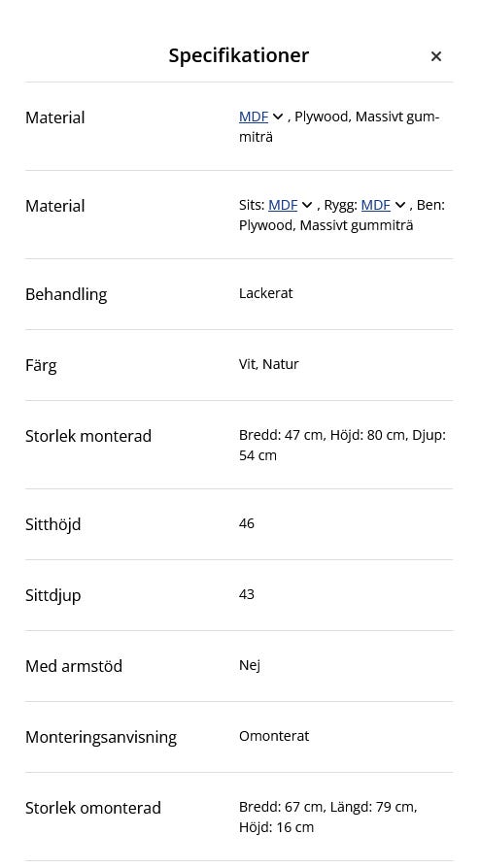The width and height of the screenshot is (481, 868).
Task: Click the Färg value Vit, Natur
Action: click(269, 364)
